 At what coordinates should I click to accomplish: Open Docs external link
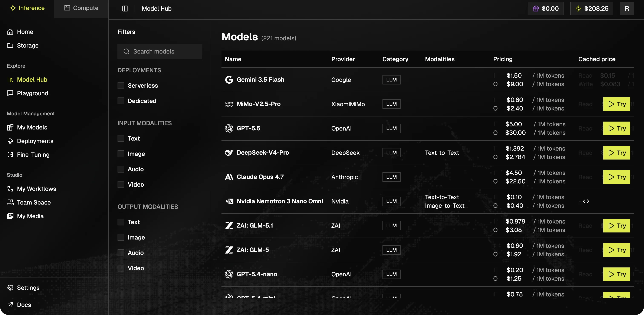click(19, 305)
